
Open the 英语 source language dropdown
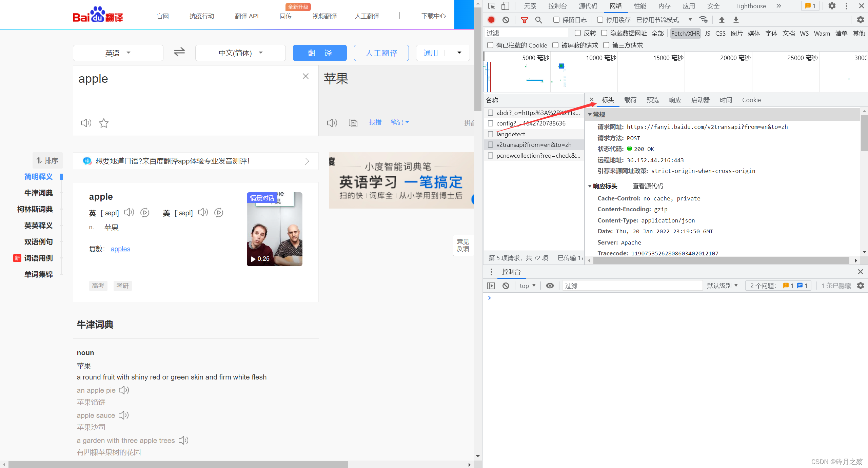118,53
